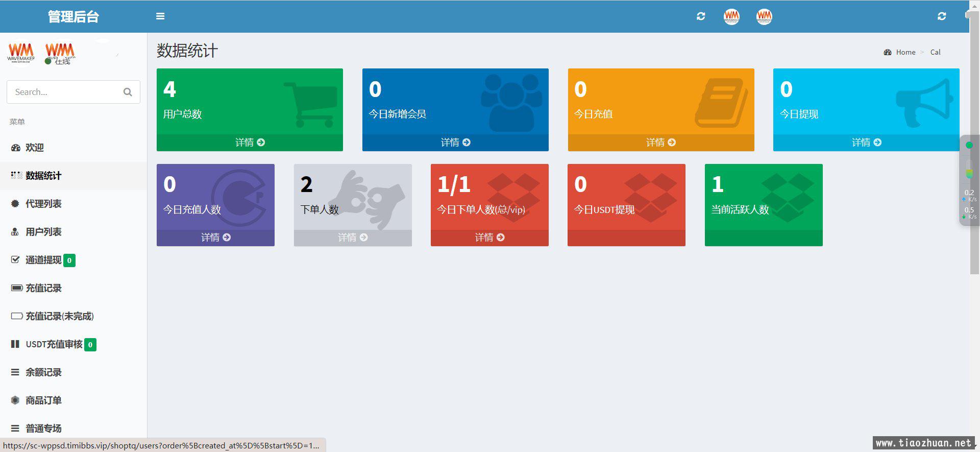This screenshot has height=452, width=980.
Task: Open the second WaveMaker avatar in header
Action: coord(764,16)
